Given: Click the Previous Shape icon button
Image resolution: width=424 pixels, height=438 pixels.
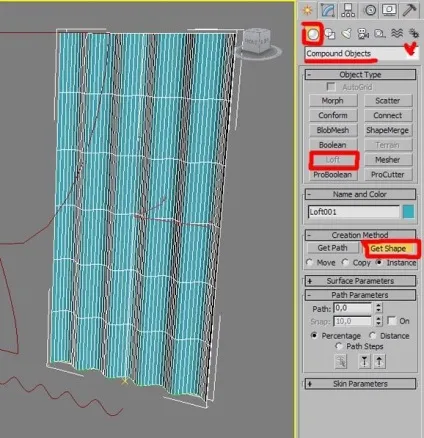Looking at the screenshot, I should click(364, 362).
